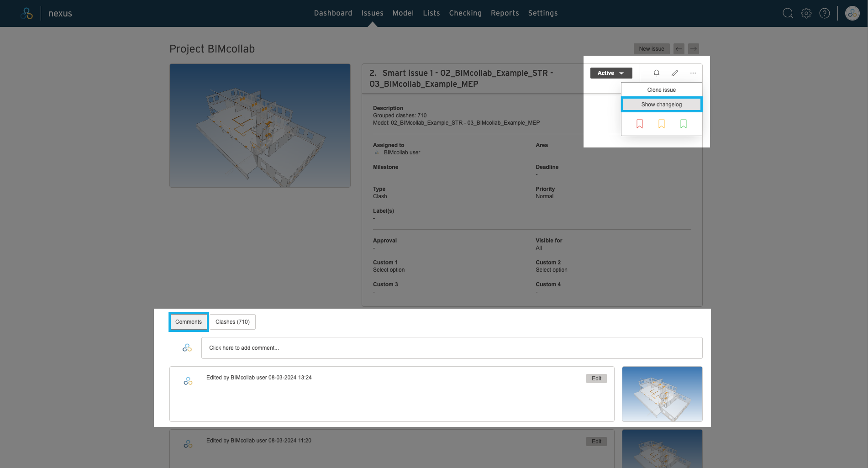Click Custom 1 Select option value
This screenshot has width=868, height=468.
(389, 270)
